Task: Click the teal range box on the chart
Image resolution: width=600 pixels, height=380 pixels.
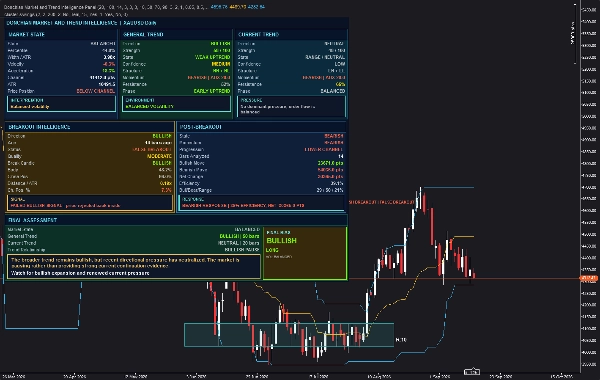Action: [289, 335]
